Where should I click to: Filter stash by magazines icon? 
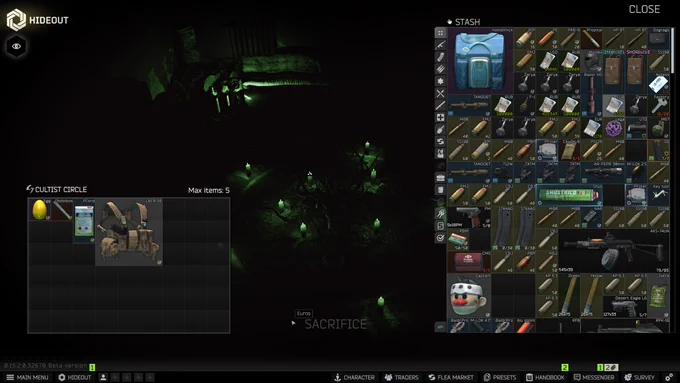pyautogui.click(x=440, y=57)
